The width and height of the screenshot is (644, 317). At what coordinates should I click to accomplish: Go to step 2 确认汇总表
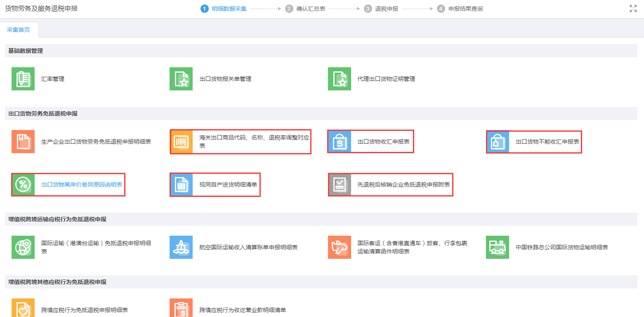click(305, 9)
